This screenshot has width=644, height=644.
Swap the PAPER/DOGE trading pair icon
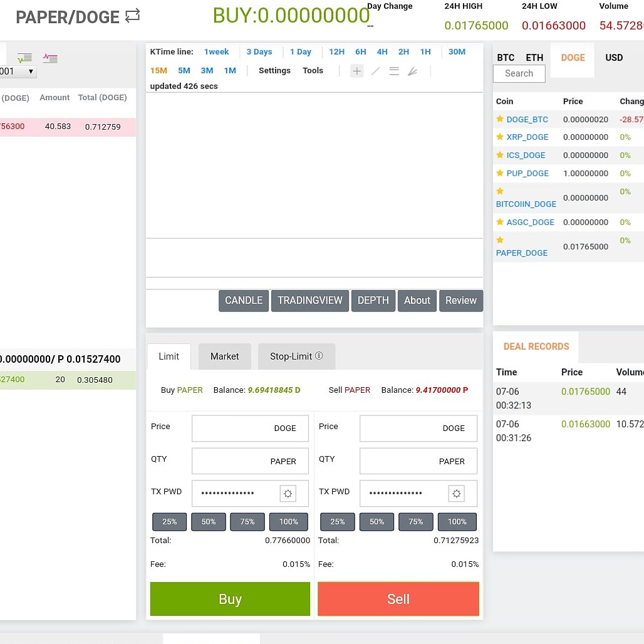132,16
